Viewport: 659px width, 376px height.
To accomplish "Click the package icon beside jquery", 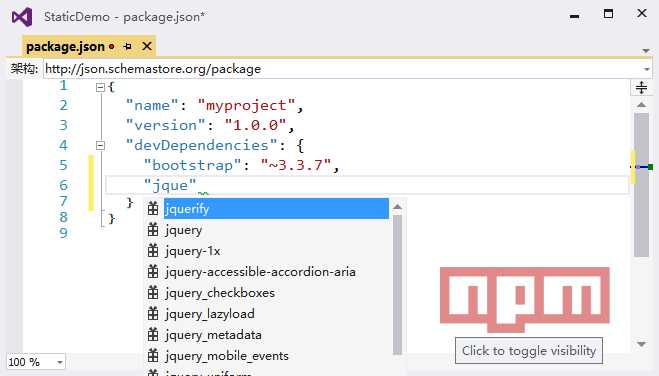I will 153,229.
